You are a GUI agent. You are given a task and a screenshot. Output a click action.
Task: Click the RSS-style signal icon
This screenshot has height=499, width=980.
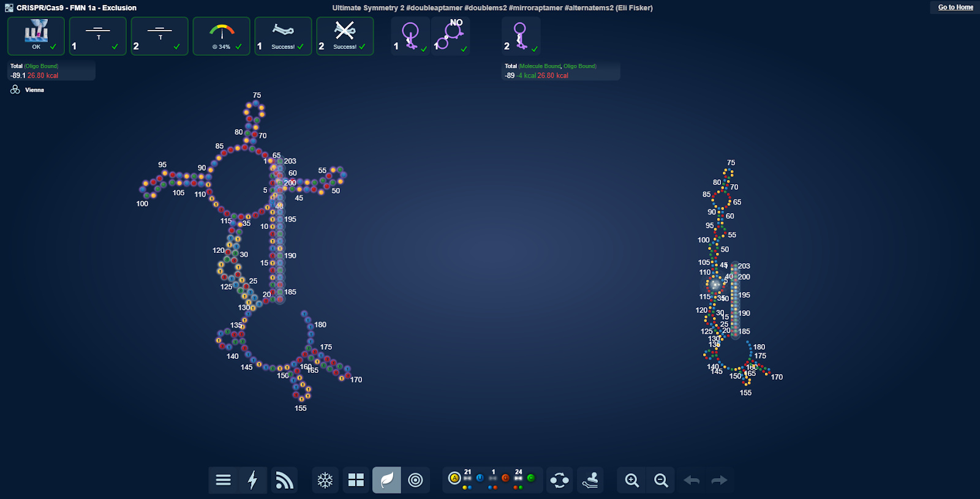tap(284, 480)
